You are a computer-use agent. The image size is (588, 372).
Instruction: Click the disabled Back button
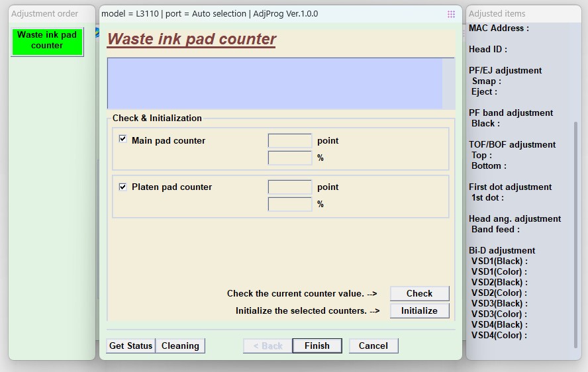268,346
